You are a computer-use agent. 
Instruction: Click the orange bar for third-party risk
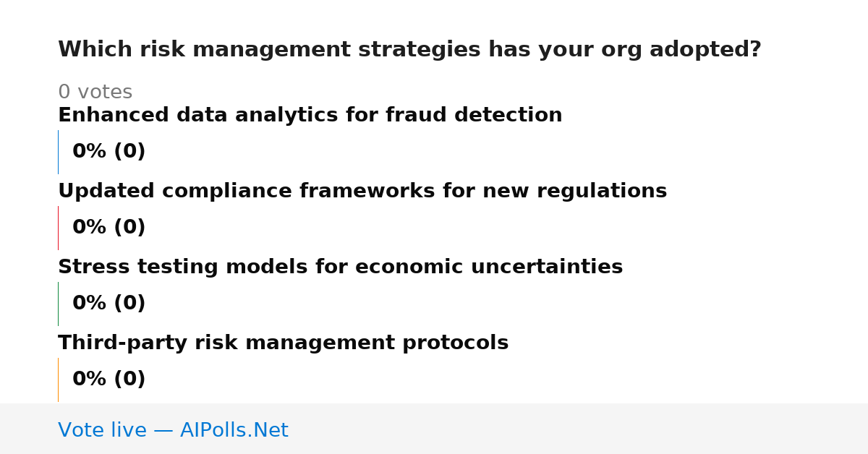[x=58, y=380]
